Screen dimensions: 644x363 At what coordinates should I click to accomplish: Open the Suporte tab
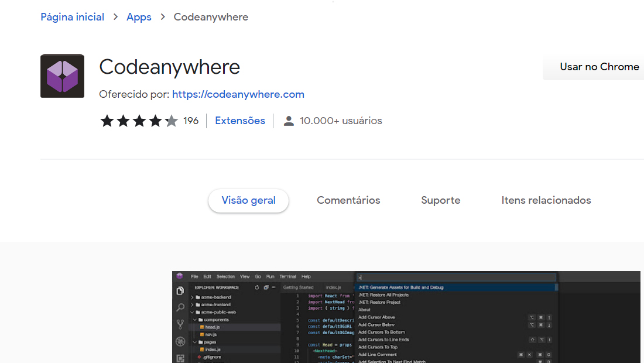tap(441, 200)
